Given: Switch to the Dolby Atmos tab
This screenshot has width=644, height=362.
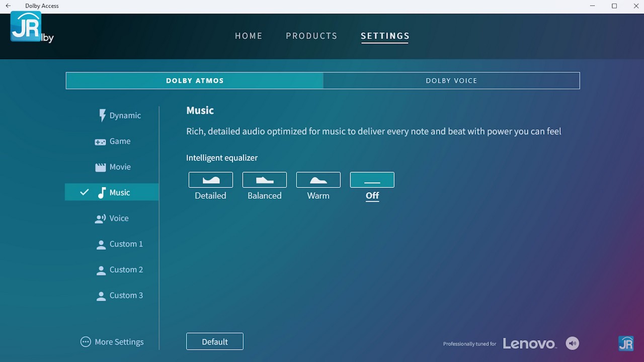Looking at the screenshot, I should tap(195, 80).
